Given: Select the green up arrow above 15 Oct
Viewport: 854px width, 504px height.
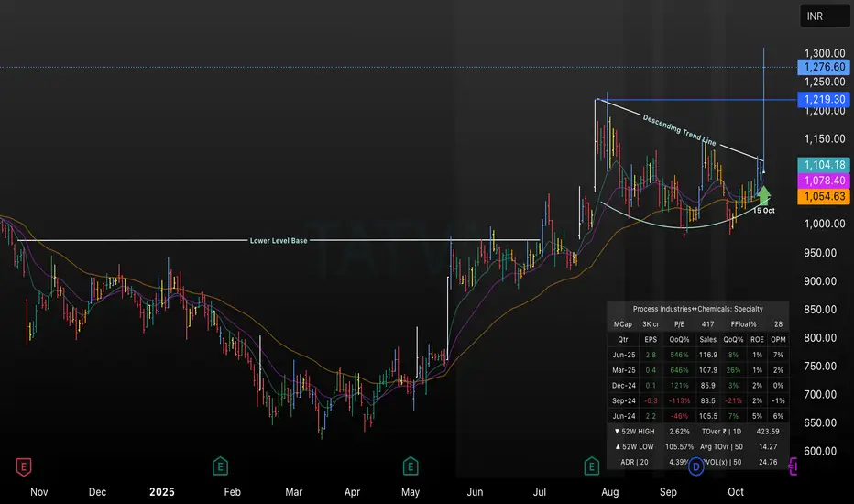Looking at the screenshot, I should click(763, 194).
